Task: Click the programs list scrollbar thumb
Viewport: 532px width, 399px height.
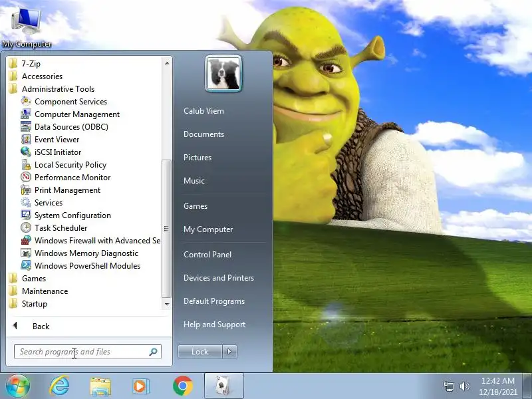Action: pyautogui.click(x=167, y=228)
